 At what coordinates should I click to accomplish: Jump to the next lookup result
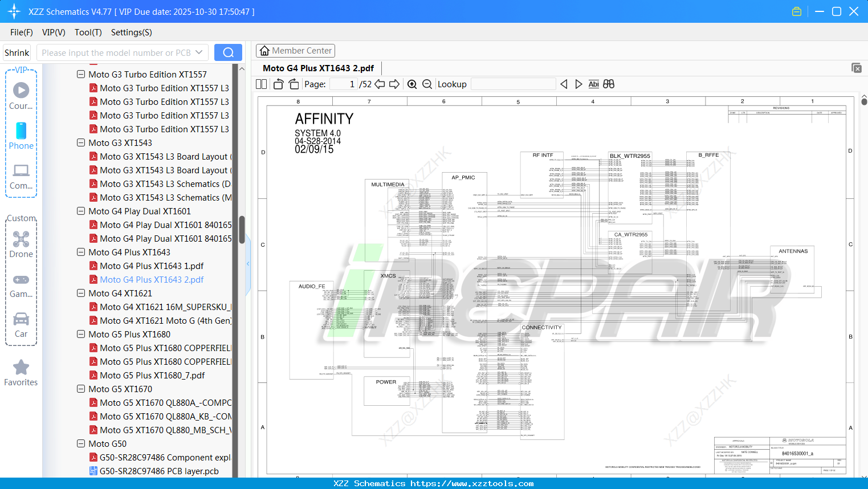pyautogui.click(x=578, y=84)
